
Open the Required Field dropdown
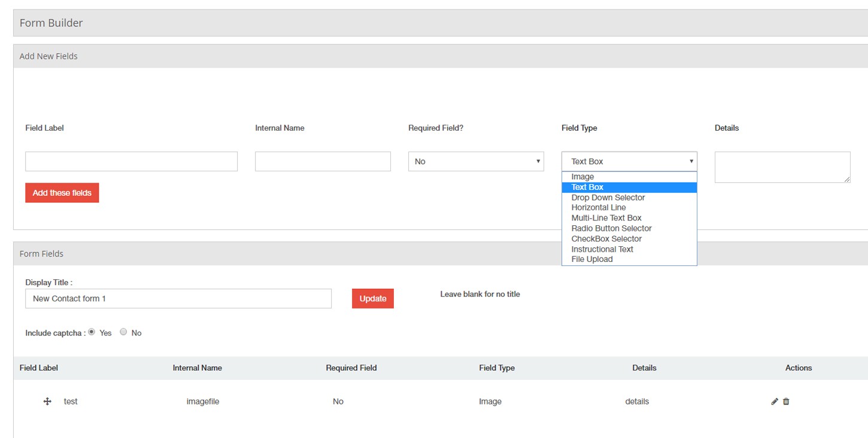click(x=476, y=161)
